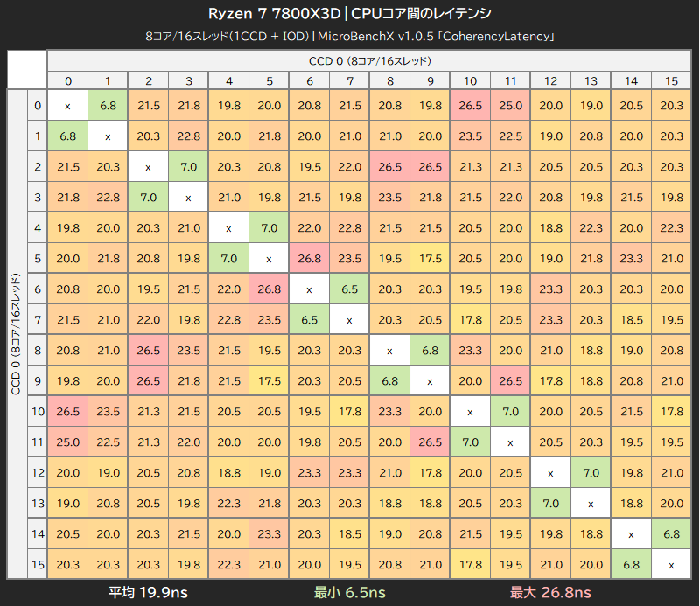
Task: Click the 7.0 cell in row 12
Action: tap(591, 472)
